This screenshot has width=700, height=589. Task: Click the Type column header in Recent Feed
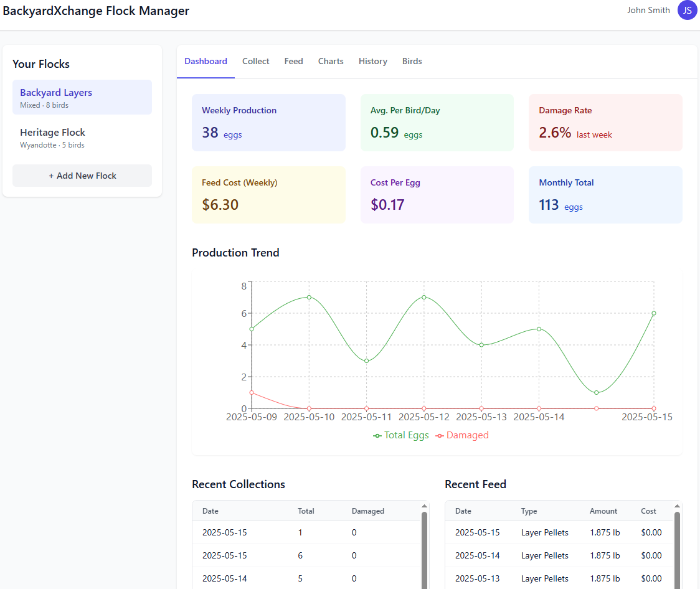click(529, 511)
